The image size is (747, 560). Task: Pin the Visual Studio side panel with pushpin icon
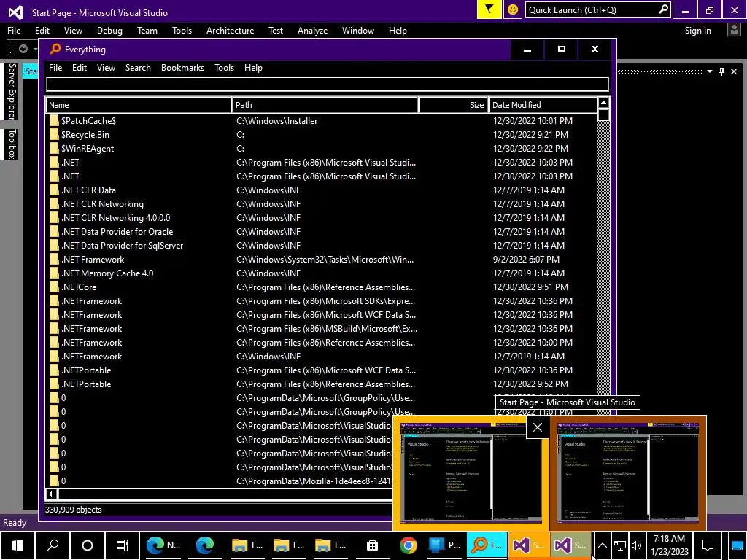(721, 71)
